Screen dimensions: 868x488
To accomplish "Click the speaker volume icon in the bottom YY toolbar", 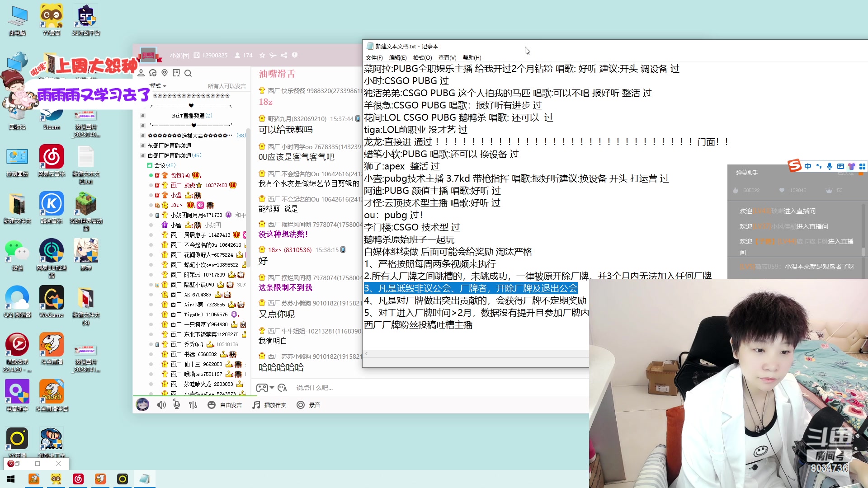I will pos(161,405).
